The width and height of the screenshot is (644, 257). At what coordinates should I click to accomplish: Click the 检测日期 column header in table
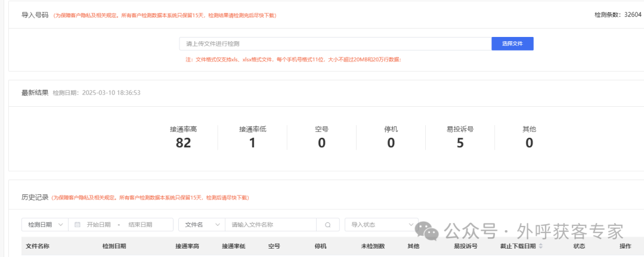114,246
